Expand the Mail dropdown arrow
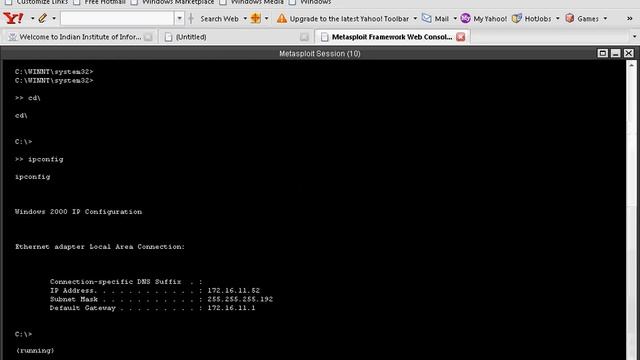The image size is (640, 360). 455,19
